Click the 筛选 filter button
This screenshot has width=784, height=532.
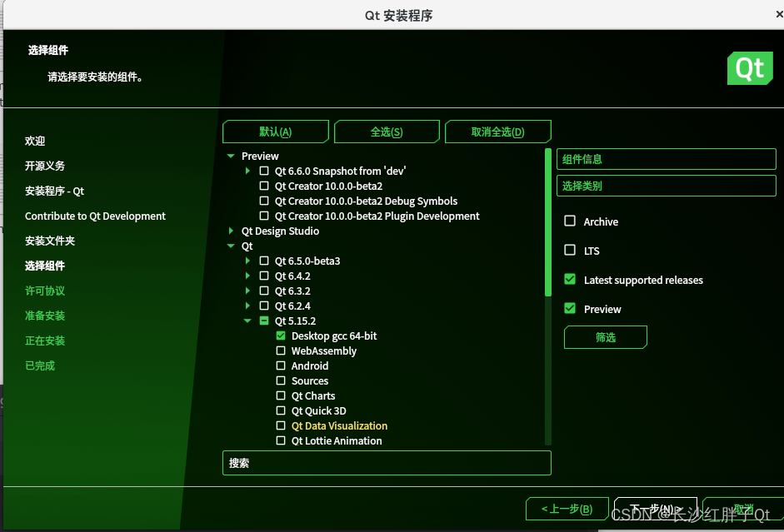pyautogui.click(x=606, y=337)
